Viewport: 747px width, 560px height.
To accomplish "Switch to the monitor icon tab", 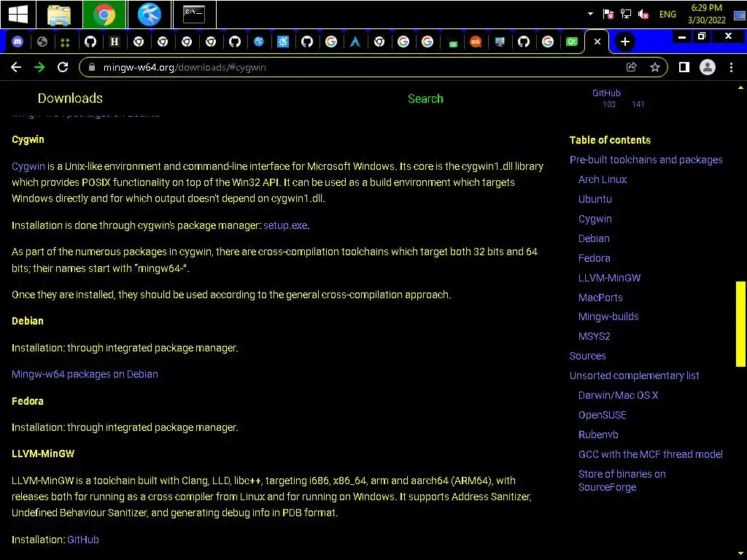I will (x=500, y=42).
